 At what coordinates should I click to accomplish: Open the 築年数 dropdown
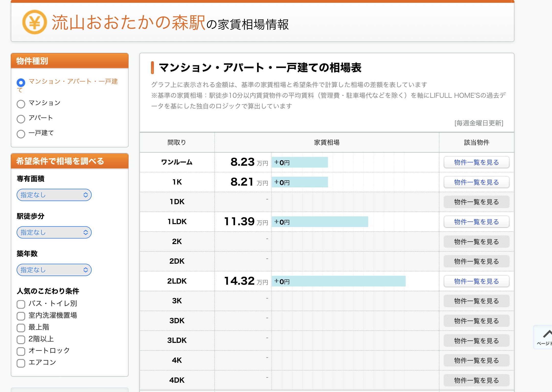pyautogui.click(x=54, y=270)
